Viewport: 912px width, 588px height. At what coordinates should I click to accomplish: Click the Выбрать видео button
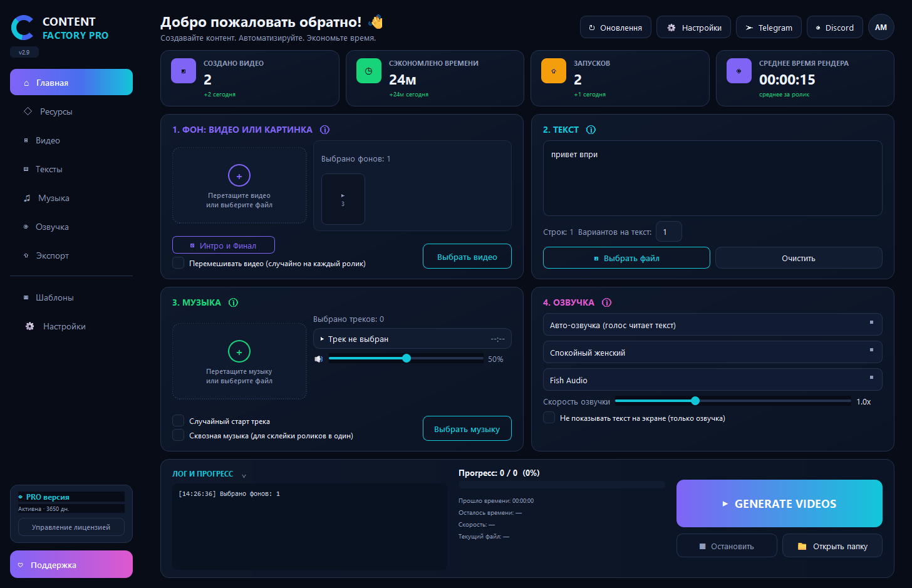point(467,256)
